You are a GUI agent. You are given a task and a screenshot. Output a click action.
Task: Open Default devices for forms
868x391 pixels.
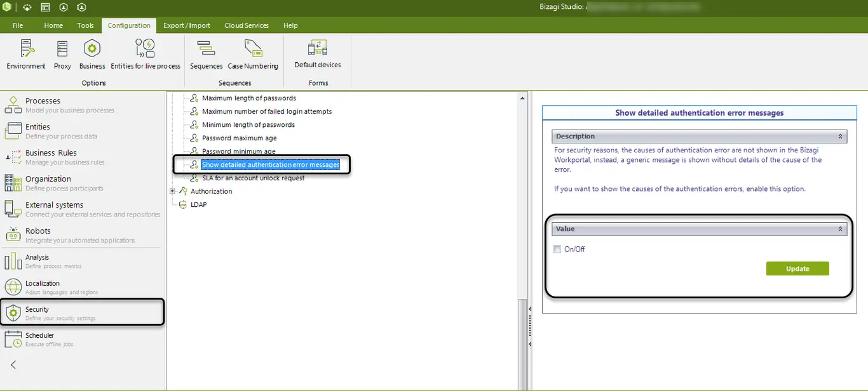318,54
